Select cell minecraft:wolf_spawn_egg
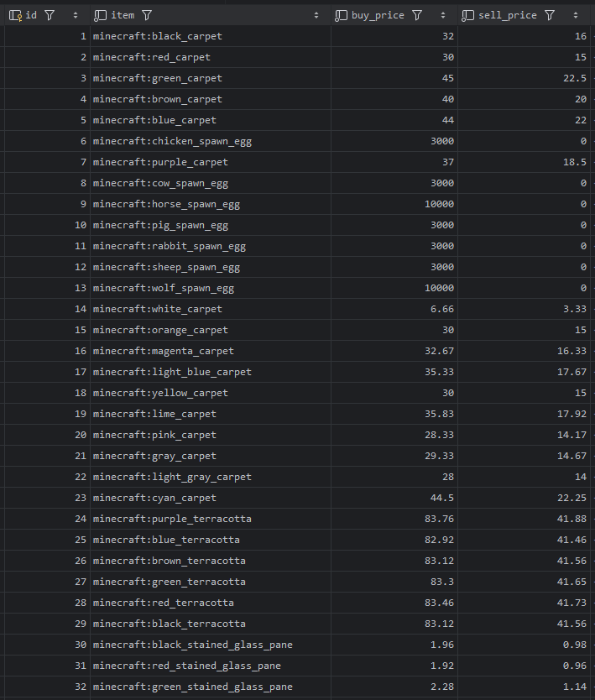Screen dimensions: 595x700 [211, 288]
